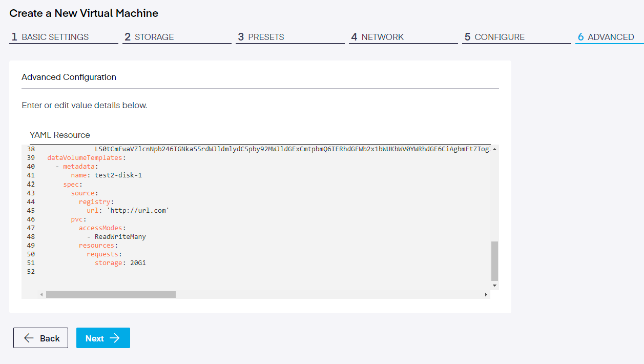Click the Advanced step tab
Image resolution: width=644 pixels, height=364 pixels.
point(610,37)
